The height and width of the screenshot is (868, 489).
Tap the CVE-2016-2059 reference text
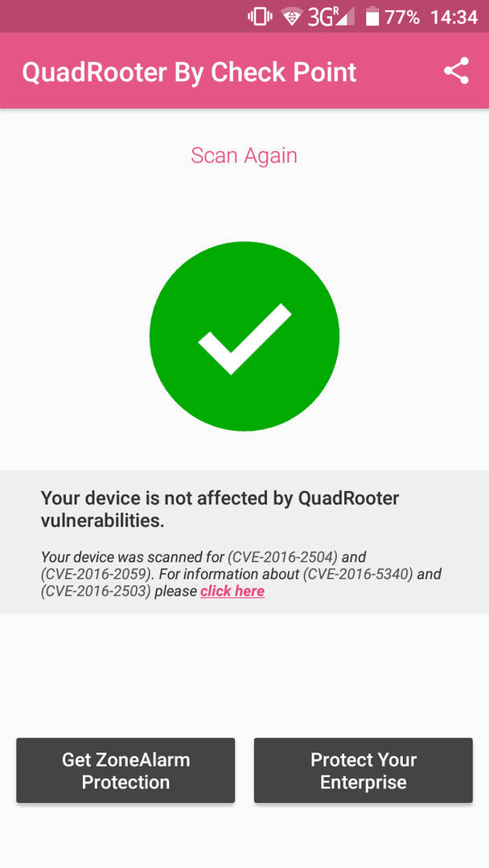(x=97, y=574)
